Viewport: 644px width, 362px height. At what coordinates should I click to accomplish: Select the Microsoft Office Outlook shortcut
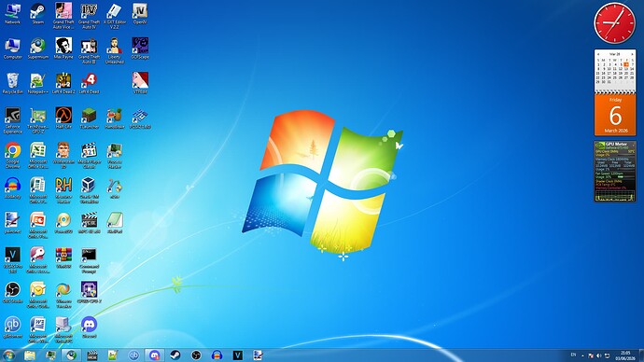pos(37,295)
